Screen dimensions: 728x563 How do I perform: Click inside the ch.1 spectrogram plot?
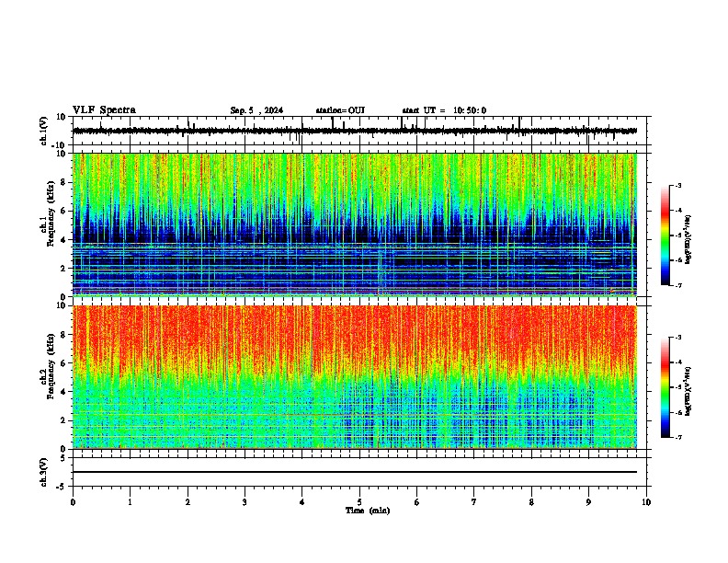pyautogui.click(x=355, y=224)
